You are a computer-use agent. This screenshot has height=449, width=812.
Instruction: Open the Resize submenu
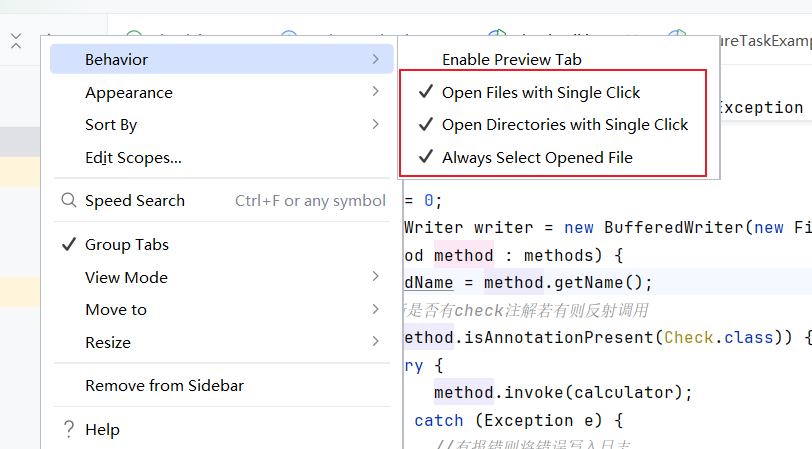pos(108,342)
